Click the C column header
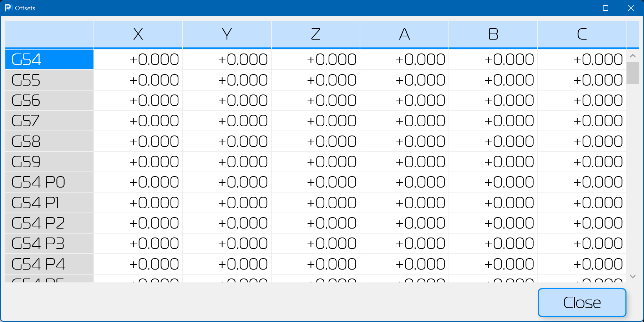 click(582, 34)
